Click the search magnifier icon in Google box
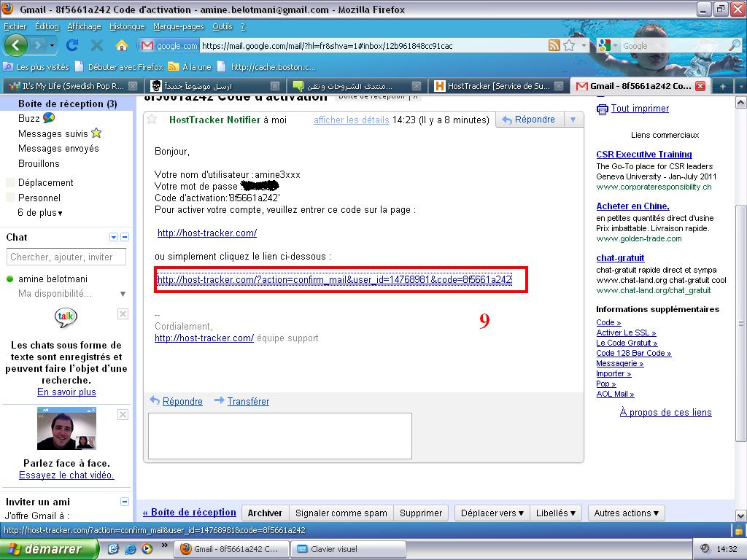The image size is (747, 560). tap(734, 46)
